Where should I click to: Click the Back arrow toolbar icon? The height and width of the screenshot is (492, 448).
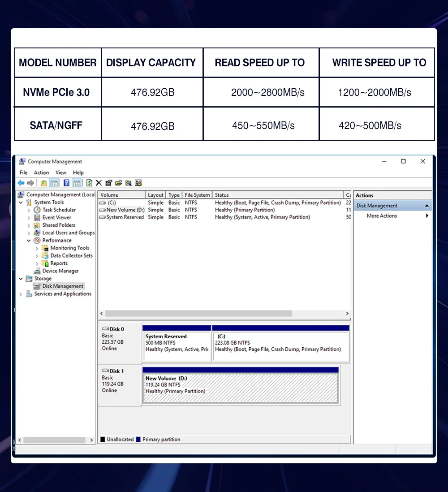pos(21,183)
